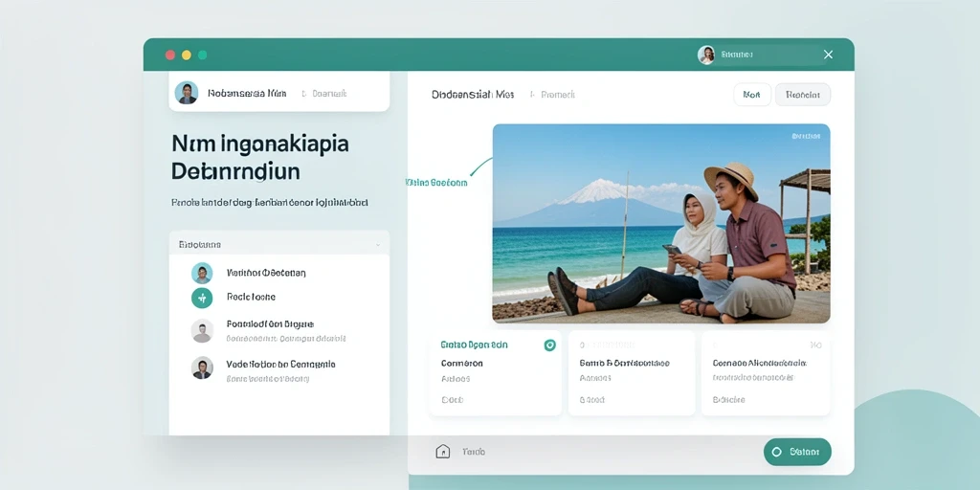The image size is (980, 490).
Task: Expand the collapsed section header chevron in the left panel
Action: coord(378,245)
